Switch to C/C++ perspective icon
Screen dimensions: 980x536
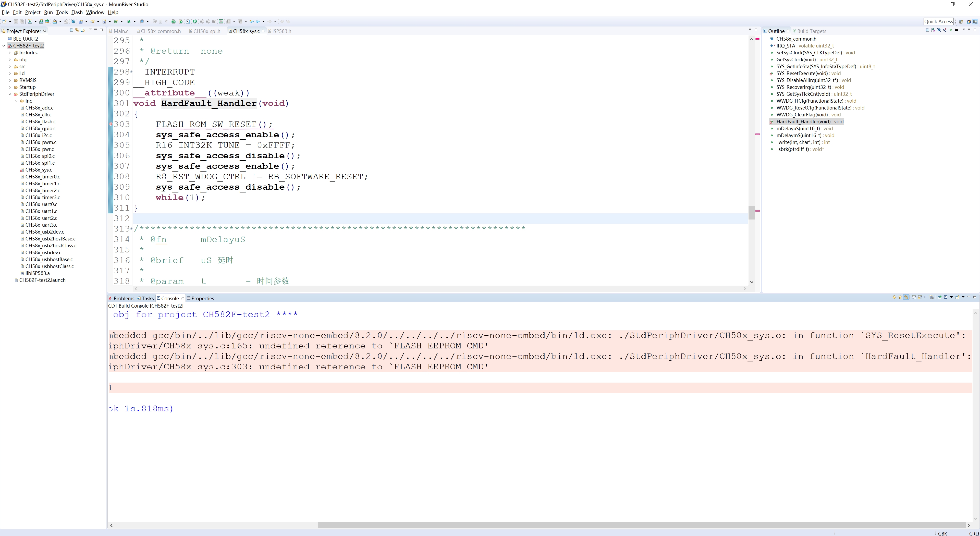[975, 22]
